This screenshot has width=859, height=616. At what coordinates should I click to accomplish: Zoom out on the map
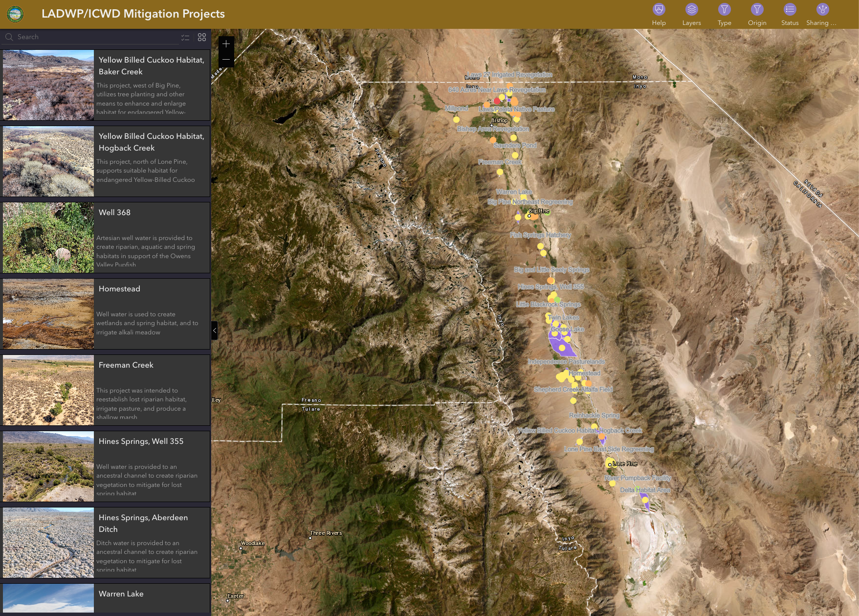tap(226, 59)
